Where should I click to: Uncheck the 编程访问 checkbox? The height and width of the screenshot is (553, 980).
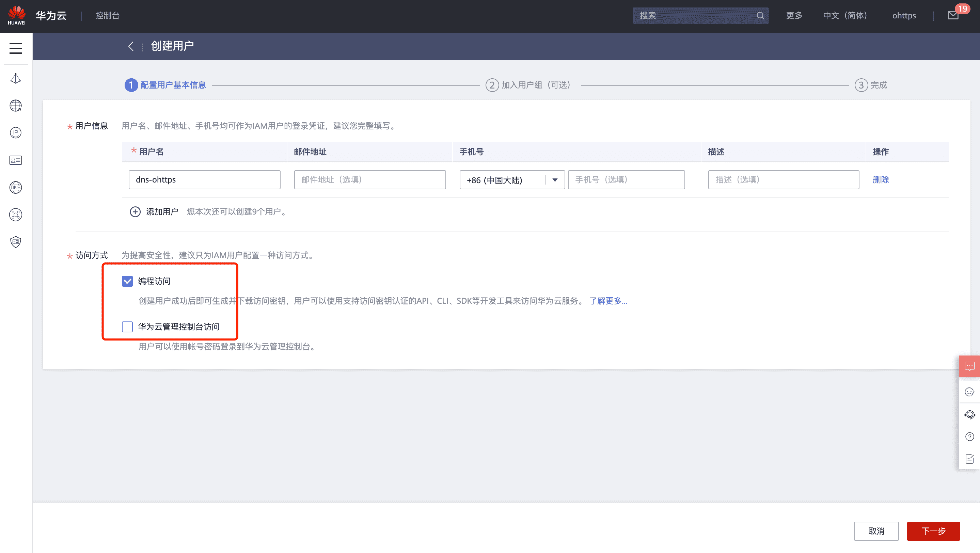(127, 281)
